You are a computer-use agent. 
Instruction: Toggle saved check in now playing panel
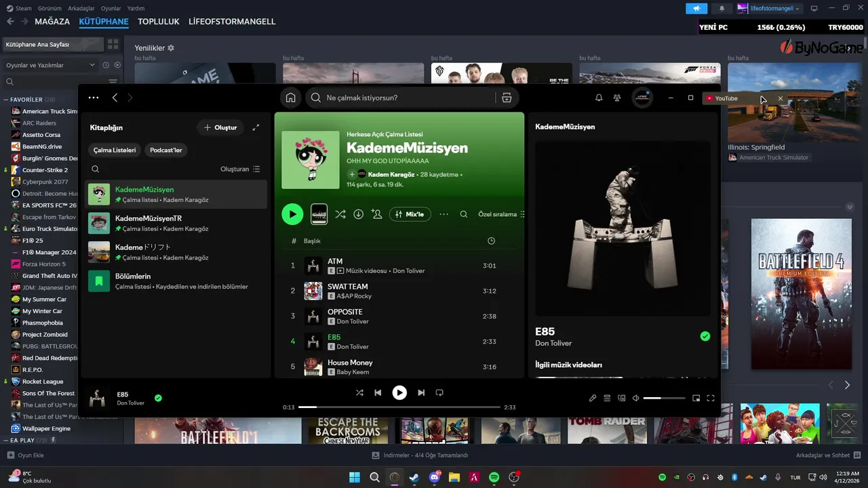tap(705, 336)
